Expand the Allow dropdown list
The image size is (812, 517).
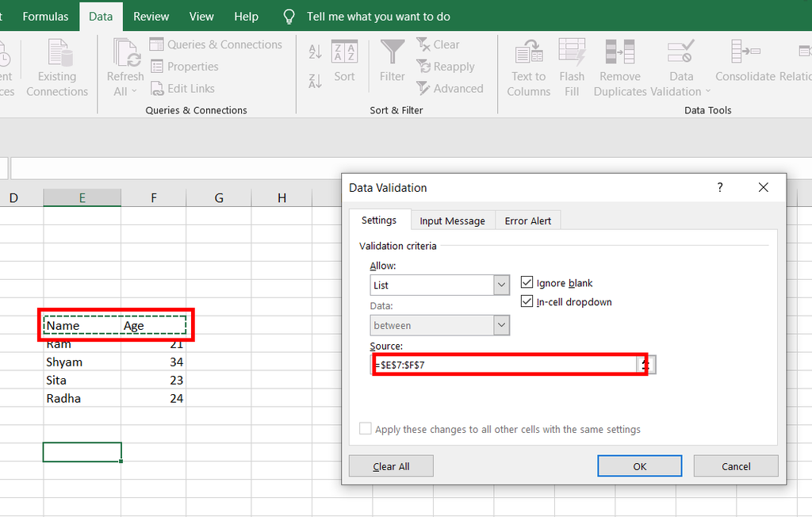[x=501, y=285]
